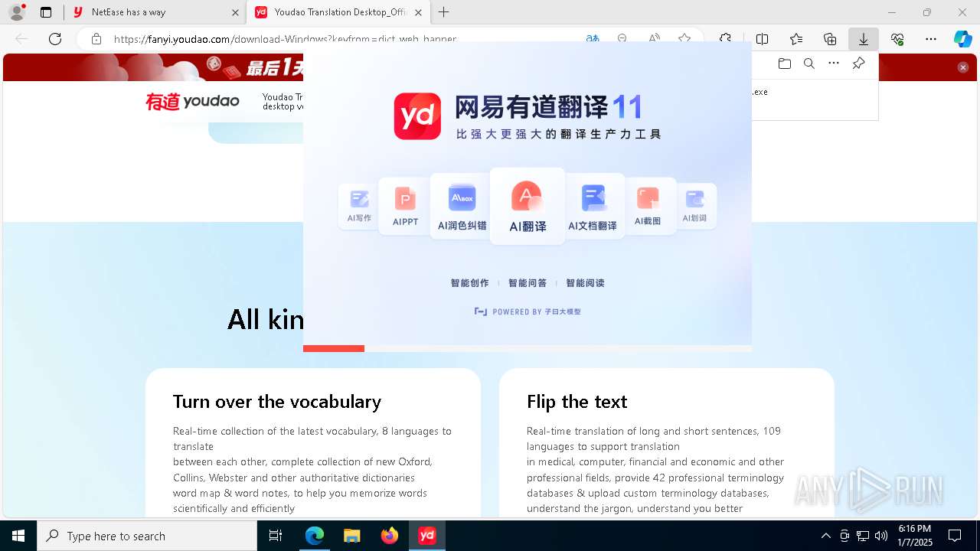Select the AI润色纠错 icon

pos(462,206)
